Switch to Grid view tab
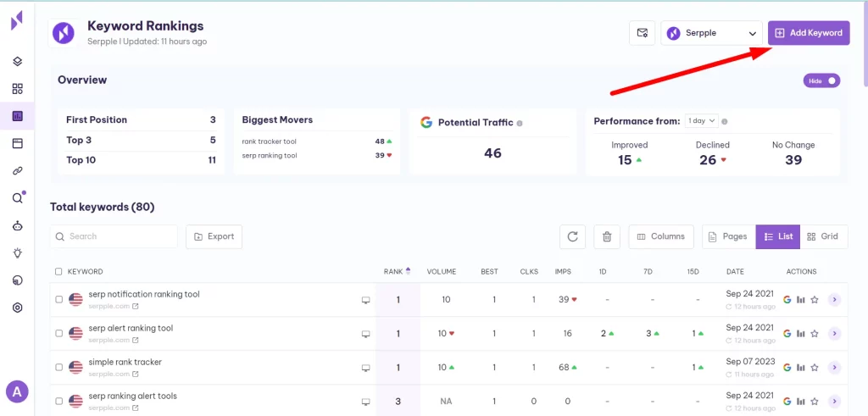This screenshot has height=416, width=868. click(824, 236)
